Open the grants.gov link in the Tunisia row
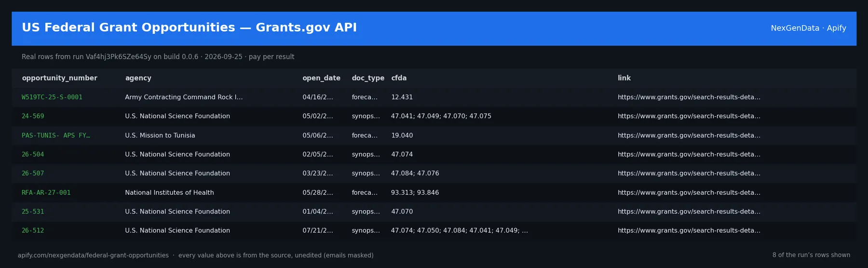The image size is (868, 268). tap(689, 135)
